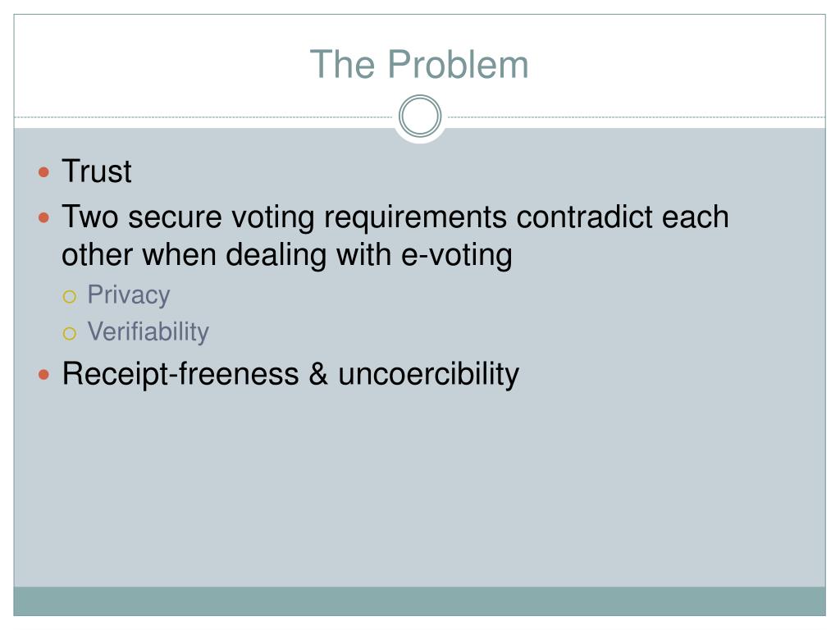Select the "Privacy" sub-item
This screenshot has width=840, height=630.
coord(129,295)
